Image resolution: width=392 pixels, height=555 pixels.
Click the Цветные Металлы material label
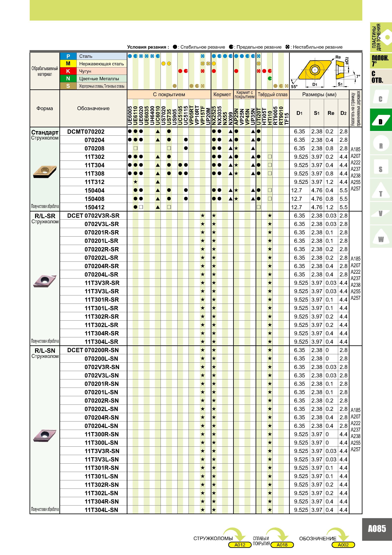[99, 79]
